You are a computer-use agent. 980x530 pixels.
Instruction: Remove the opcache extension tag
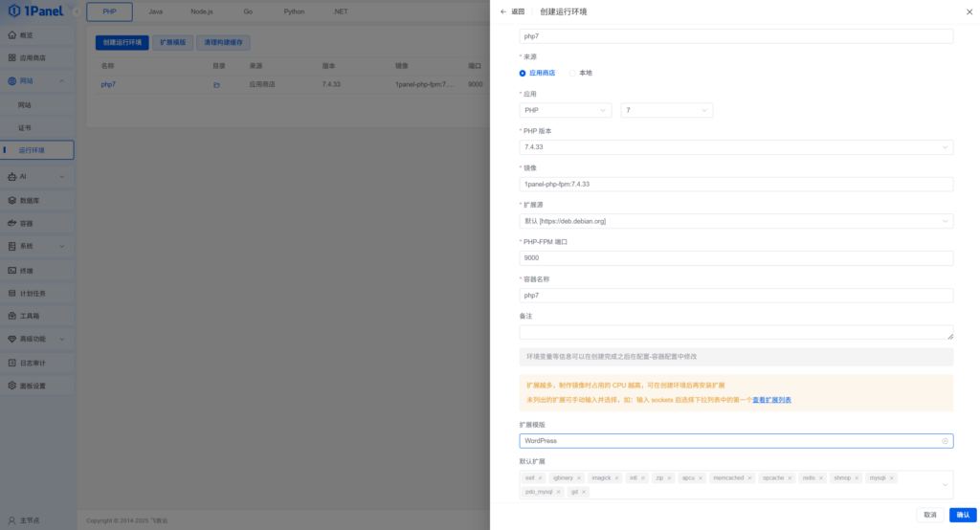point(790,478)
